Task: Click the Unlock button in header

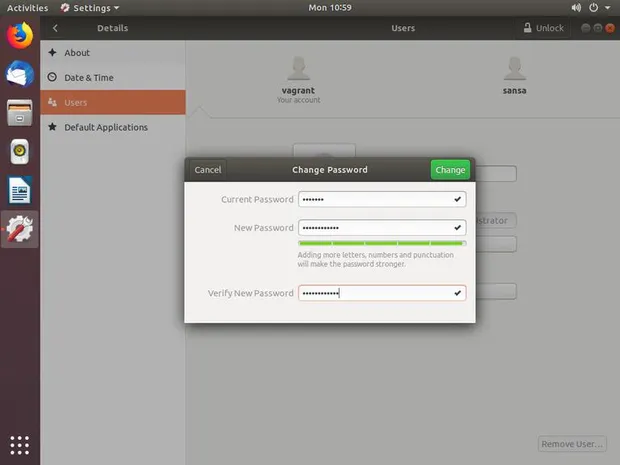Action: [543, 28]
